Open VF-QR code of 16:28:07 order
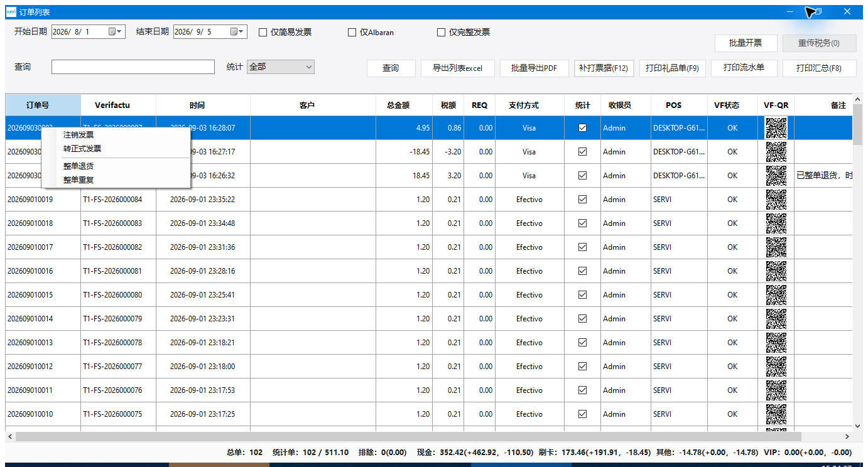 click(776, 128)
